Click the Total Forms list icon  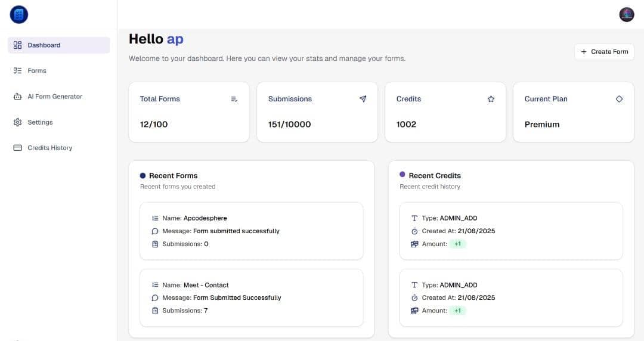click(234, 99)
